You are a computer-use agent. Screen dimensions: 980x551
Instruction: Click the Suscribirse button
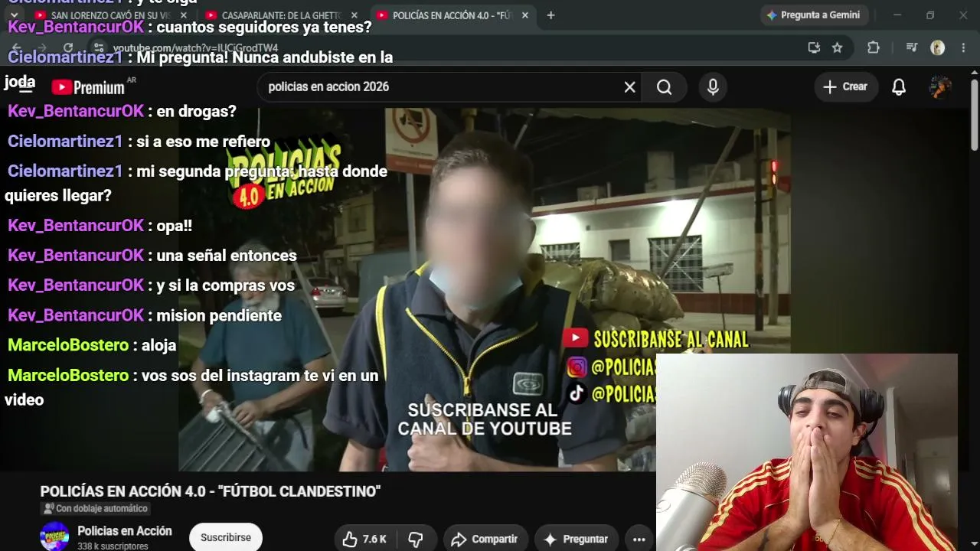226,537
